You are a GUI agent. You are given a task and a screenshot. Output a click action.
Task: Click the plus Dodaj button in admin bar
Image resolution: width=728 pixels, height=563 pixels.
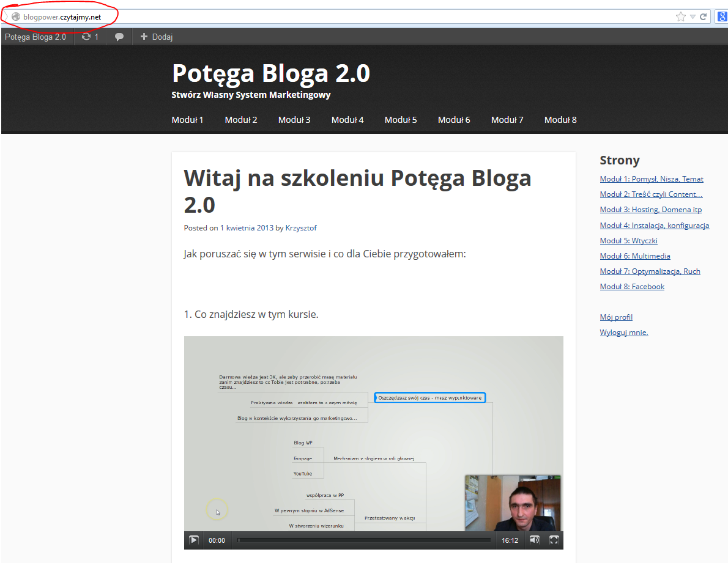point(157,37)
